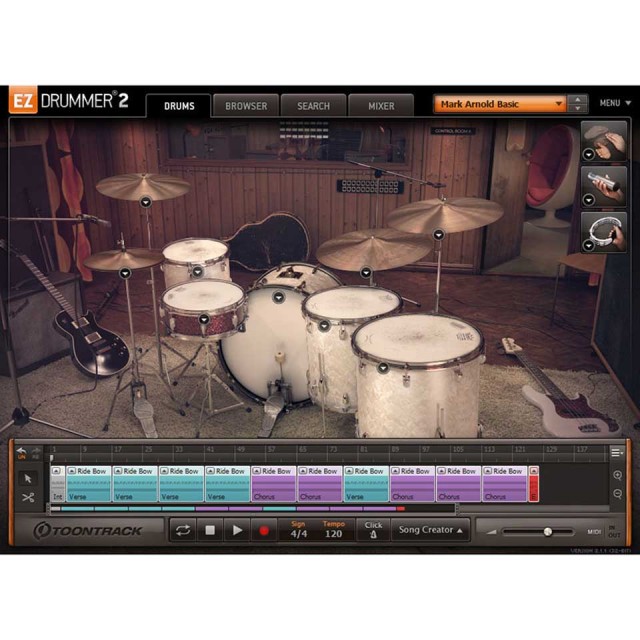Viewport: 640px width, 640px height.
Task: Open the song track options menu icon
Action: pyautogui.click(x=617, y=452)
